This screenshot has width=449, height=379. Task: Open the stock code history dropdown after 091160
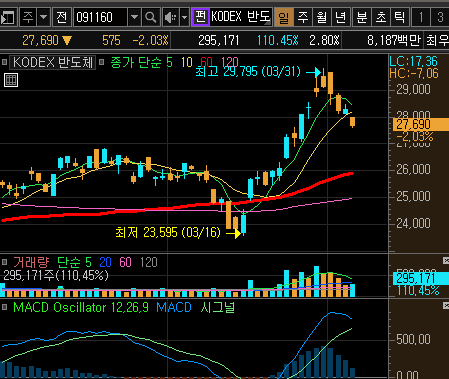pyautogui.click(x=134, y=17)
